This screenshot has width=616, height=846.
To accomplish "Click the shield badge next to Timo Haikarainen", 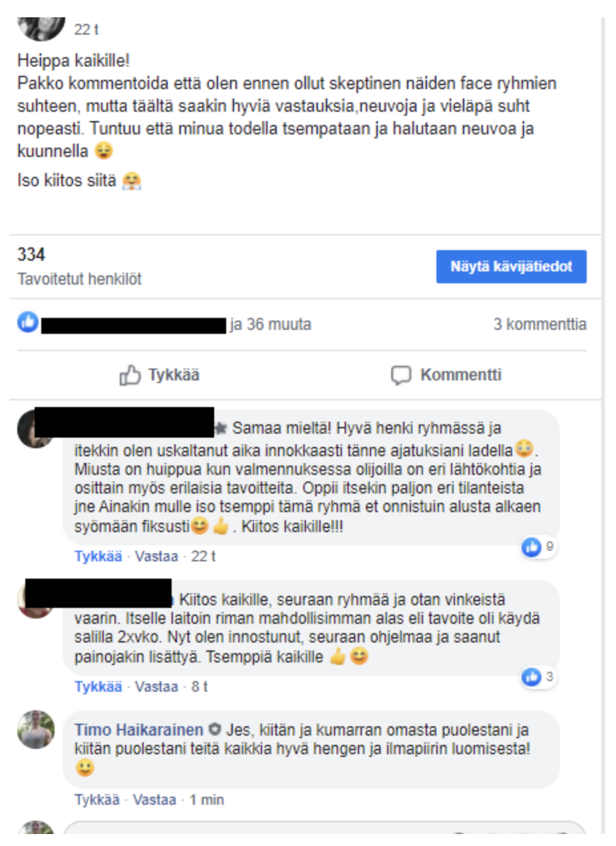I will [215, 730].
